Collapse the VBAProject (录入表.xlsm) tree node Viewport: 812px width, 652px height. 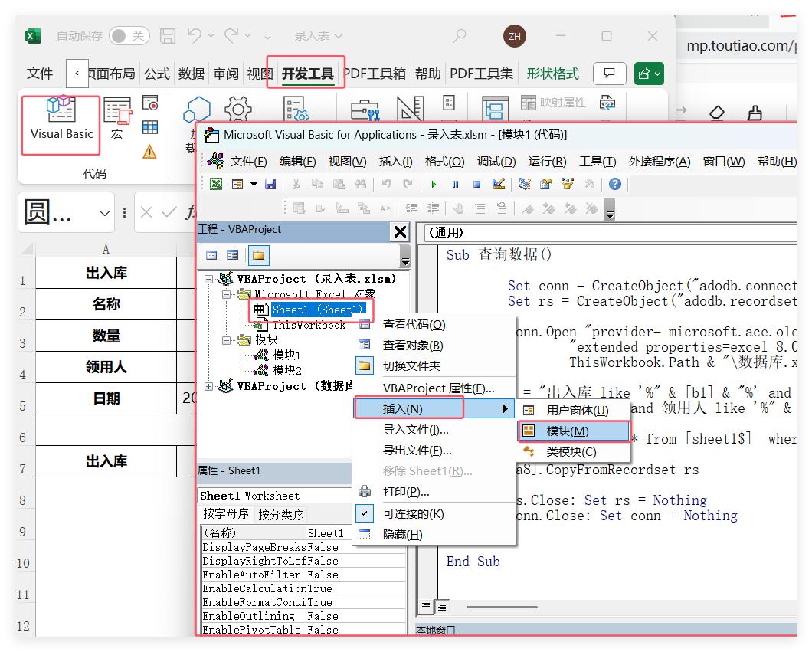click(x=208, y=279)
